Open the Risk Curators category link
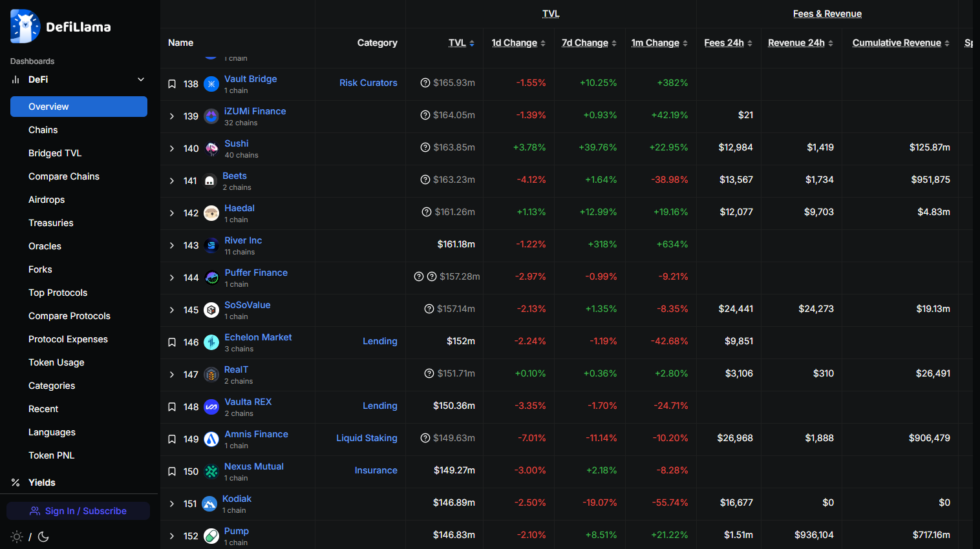980x549 pixels. click(x=368, y=83)
